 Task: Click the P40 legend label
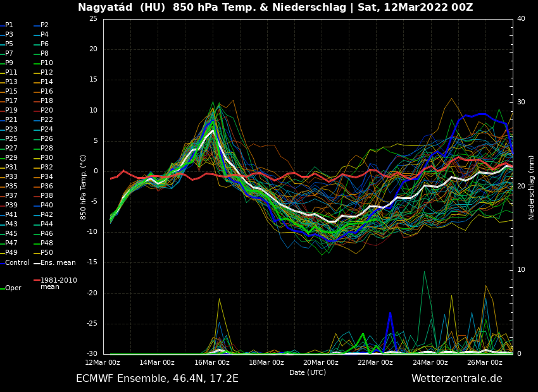(x=47, y=205)
